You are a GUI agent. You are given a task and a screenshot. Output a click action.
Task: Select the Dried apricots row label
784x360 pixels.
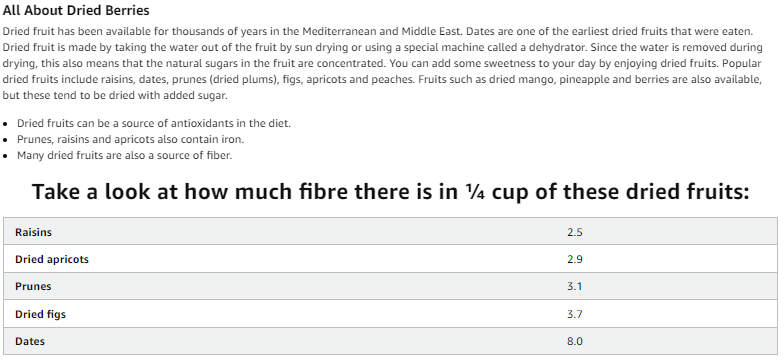click(52, 260)
